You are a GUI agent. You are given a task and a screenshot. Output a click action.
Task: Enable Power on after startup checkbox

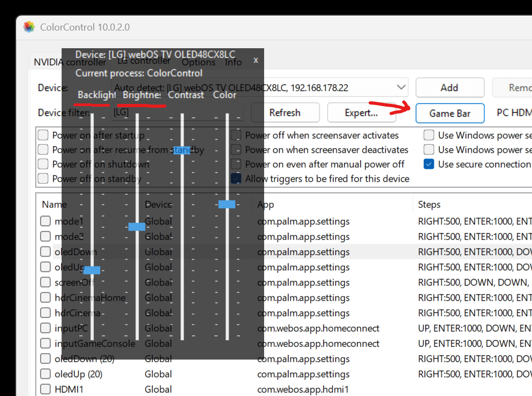43,135
